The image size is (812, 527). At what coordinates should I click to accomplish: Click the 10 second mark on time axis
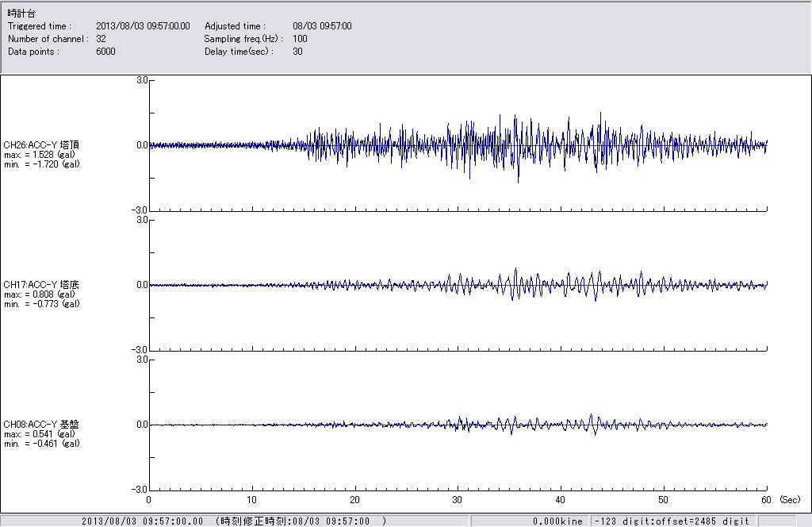click(x=252, y=500)
